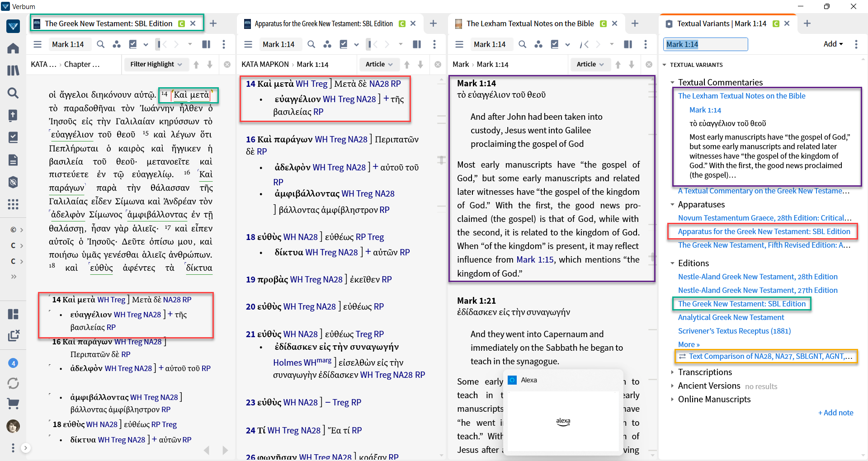Open Text Comparison of NA28, NA27, SBLGNT link

(x=770, y=356)
